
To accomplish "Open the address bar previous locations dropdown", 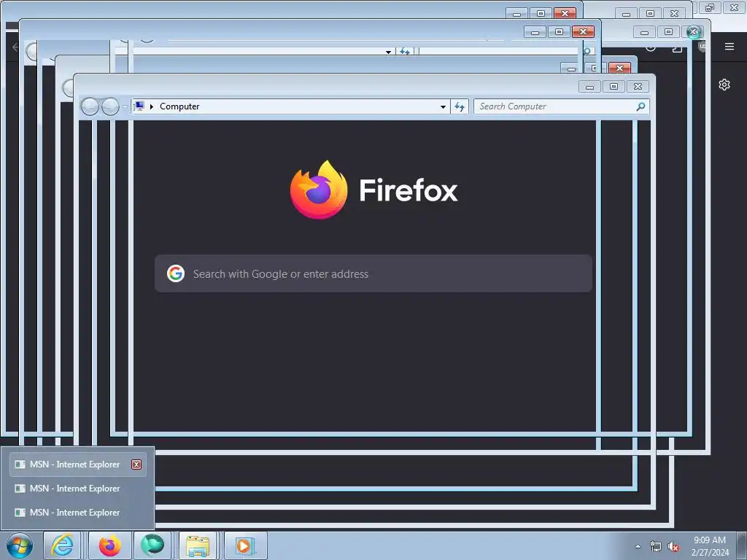I will pyautogui.click(x=443, y=106).
